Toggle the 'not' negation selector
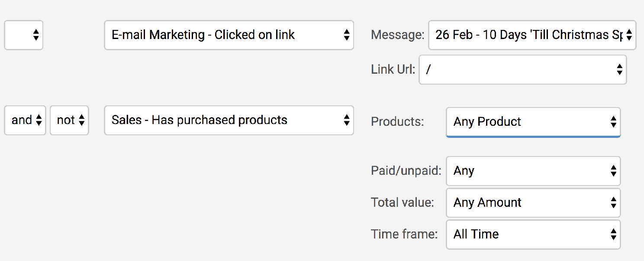644x261 pixels. pyautogui.click(x=69, y=120)
